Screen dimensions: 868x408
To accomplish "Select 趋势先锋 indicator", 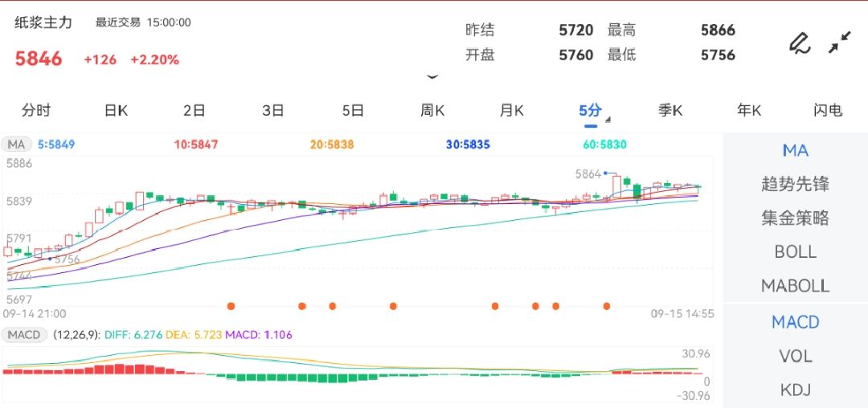I will (796, 184).
